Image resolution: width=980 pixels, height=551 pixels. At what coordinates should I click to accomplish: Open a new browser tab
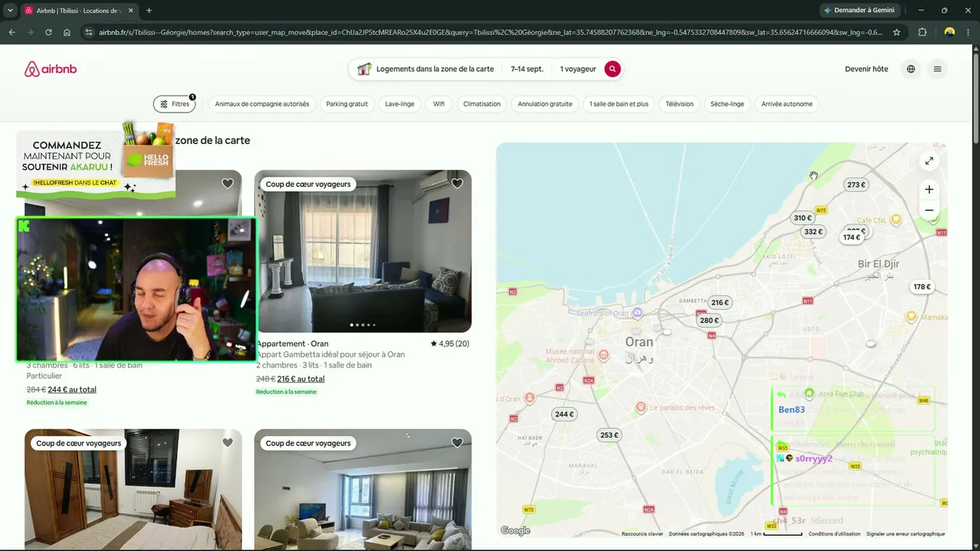click(149, 11)
